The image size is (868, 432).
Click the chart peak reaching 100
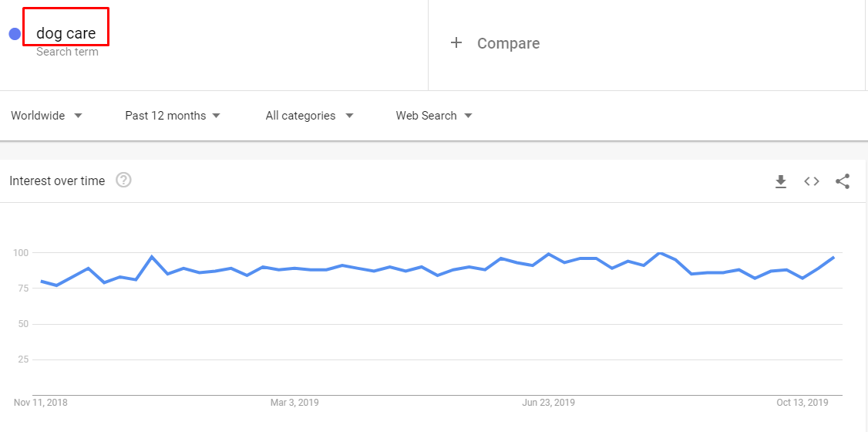(660, 252)
